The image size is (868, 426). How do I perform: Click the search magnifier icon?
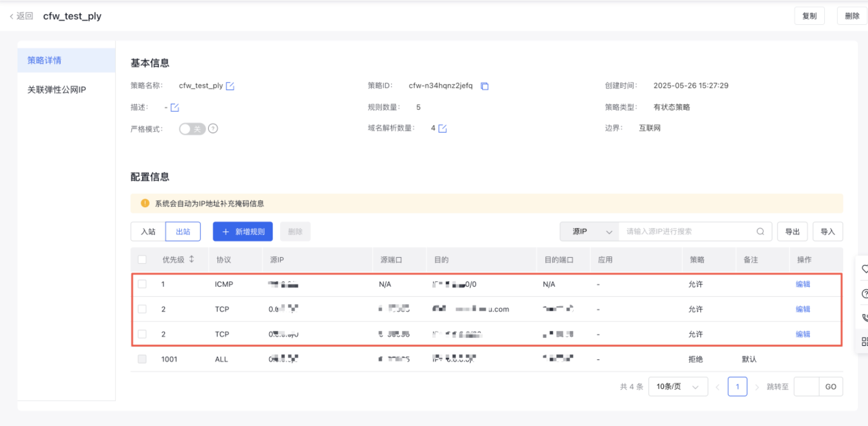click(x=760, y=232)
